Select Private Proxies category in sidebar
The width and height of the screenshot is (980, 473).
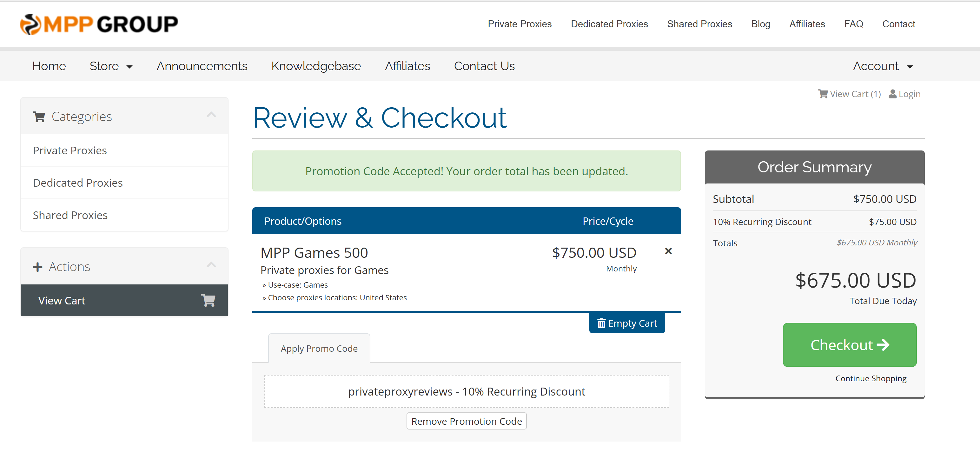coord(124,150)
